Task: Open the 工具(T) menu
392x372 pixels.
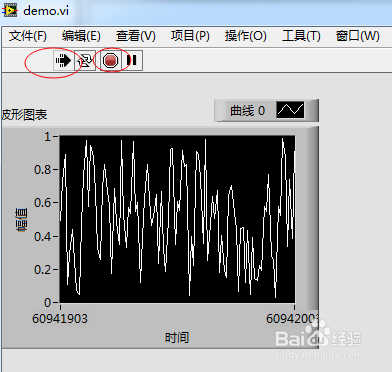Action: pos(301,36)
